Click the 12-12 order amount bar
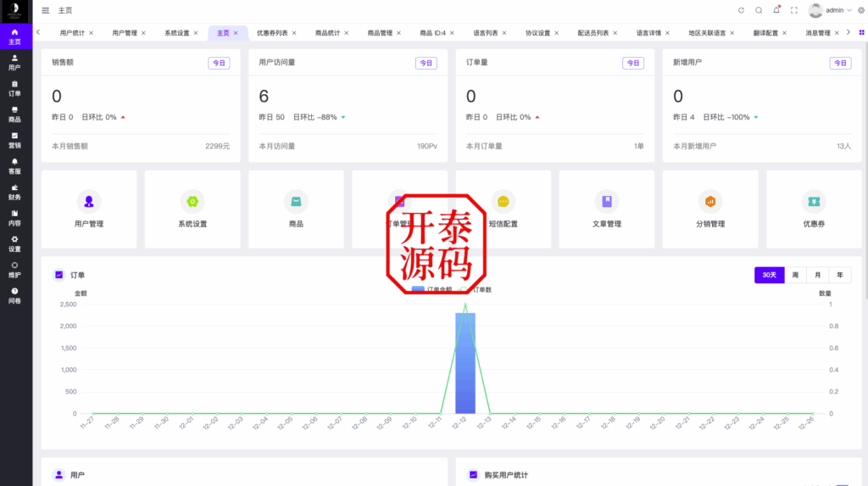The image size is (868, 486). pyautogui.click(x=465, y=363)
